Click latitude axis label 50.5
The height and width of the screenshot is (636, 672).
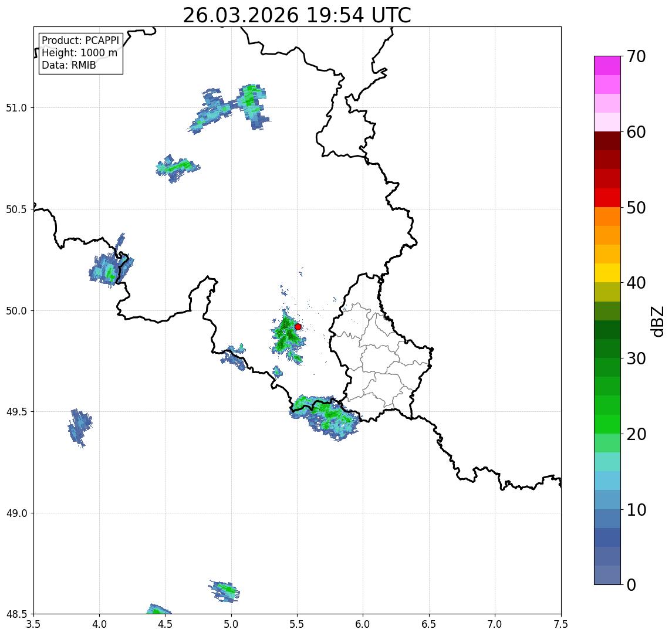coord(16,209)
